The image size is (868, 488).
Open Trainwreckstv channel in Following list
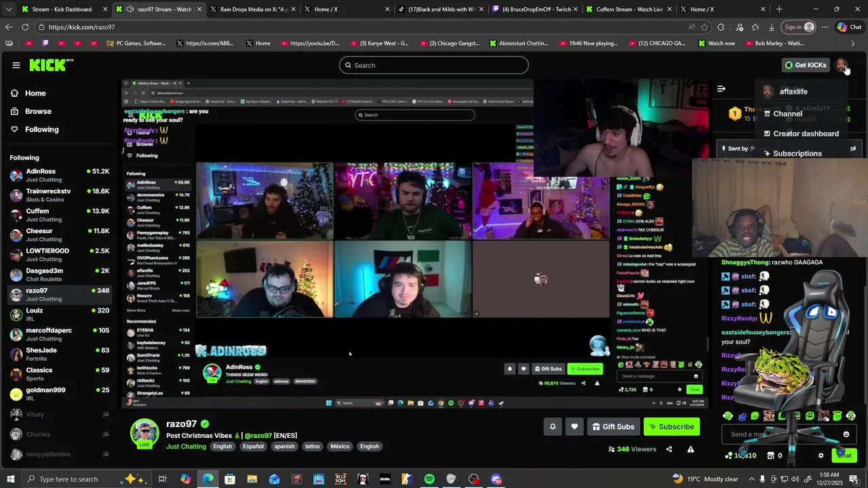click(60, 195)
